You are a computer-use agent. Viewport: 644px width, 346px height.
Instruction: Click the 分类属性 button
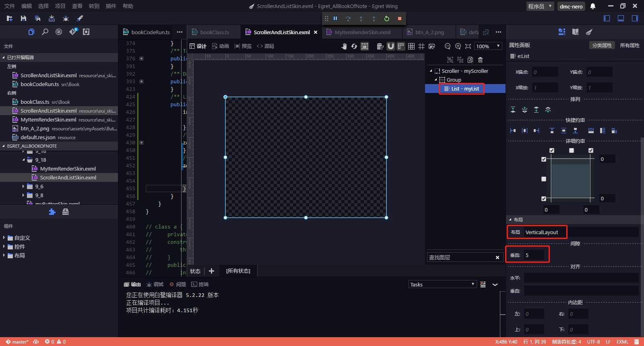pyautogui.click(x=602, y=45)
